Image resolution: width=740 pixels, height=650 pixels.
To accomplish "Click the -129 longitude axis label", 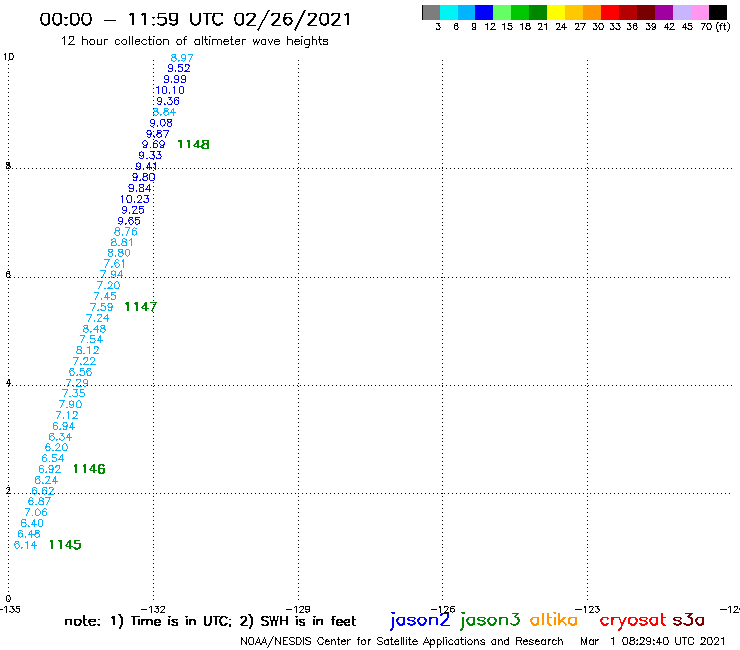I will (298, 609).
